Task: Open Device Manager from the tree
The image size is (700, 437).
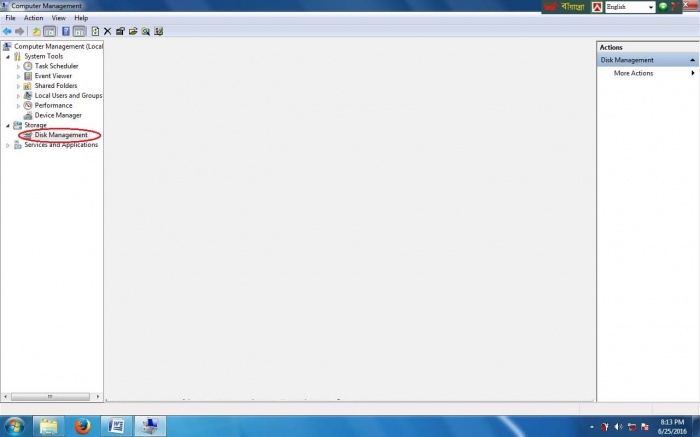Action: pos(58,115)
